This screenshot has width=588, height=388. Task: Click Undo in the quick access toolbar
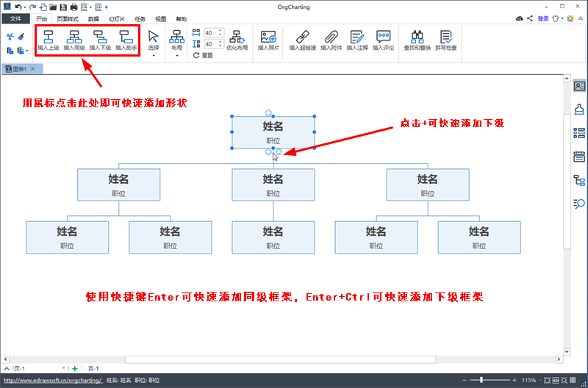click(18, 7)
